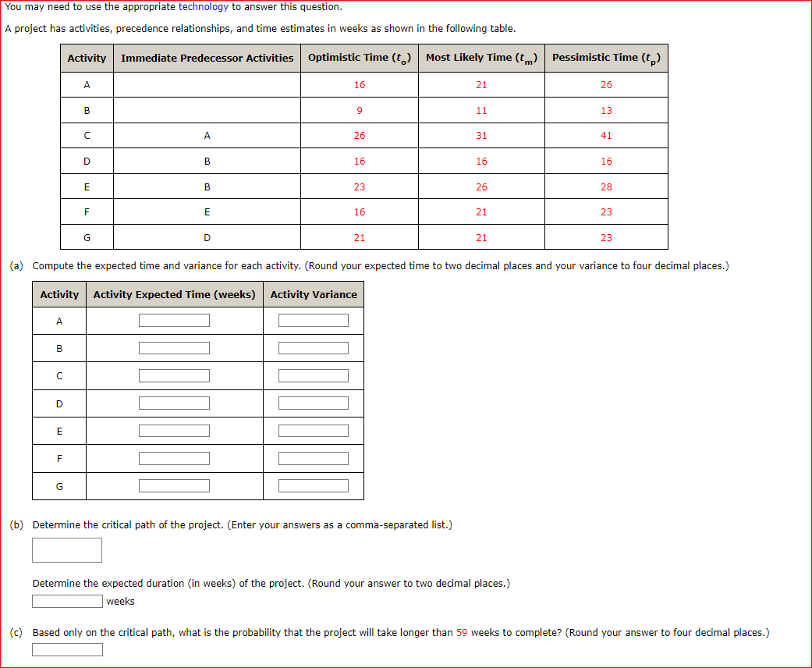
Task: Click the expected time input for activity C
Action: 174,375
